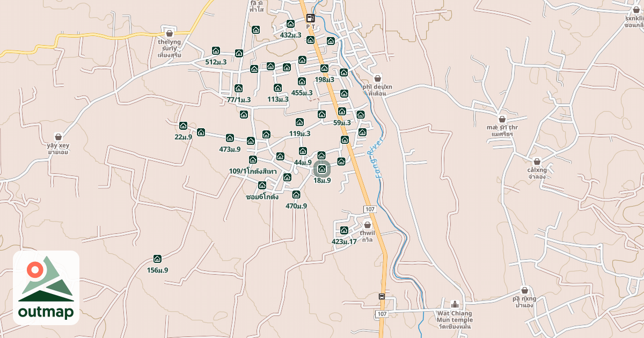
Task: Click the PT gas station icon
Action: click(x=310, y=17)
